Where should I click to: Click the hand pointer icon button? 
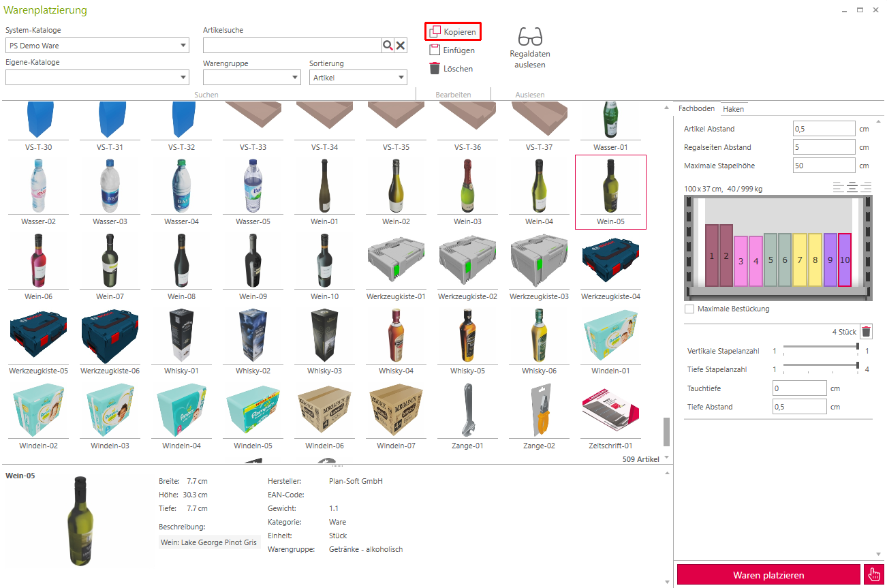point(873,574)
